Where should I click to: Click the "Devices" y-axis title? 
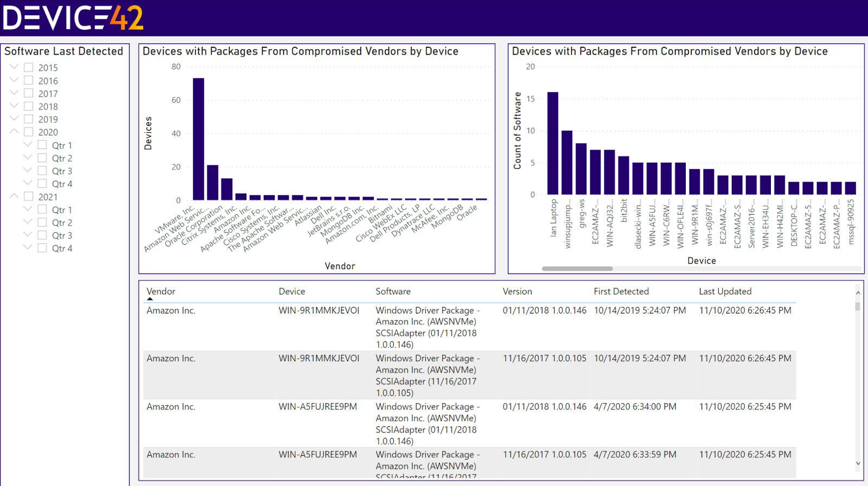point(148,133)
